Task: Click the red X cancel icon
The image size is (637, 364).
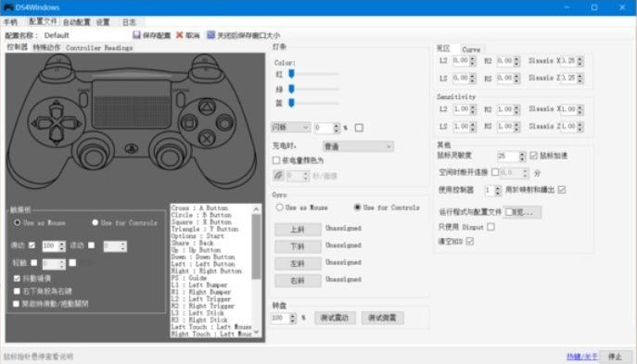Action: click(179, 35)
